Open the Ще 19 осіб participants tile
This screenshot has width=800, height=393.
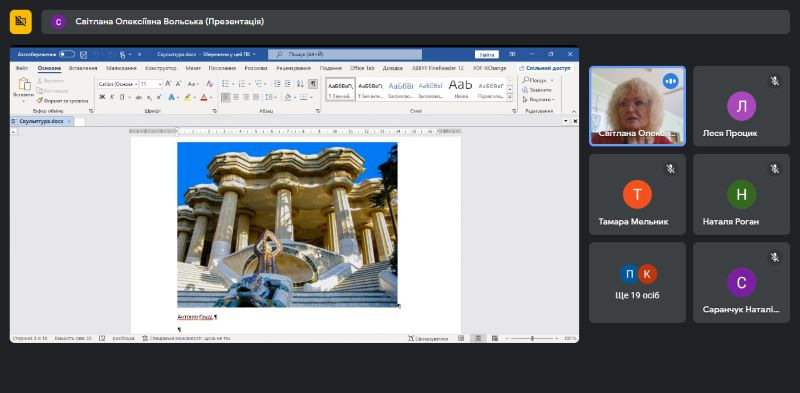pos(637,282)
